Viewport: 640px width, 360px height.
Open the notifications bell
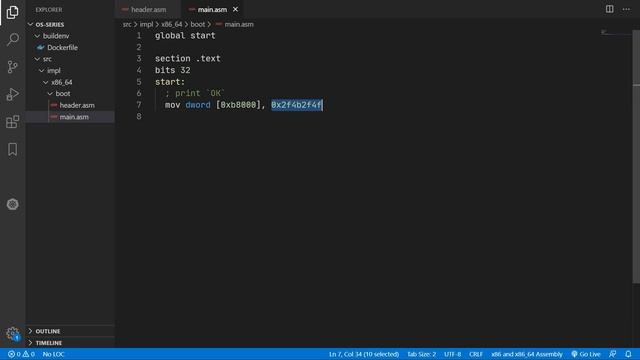click(628, 354)
